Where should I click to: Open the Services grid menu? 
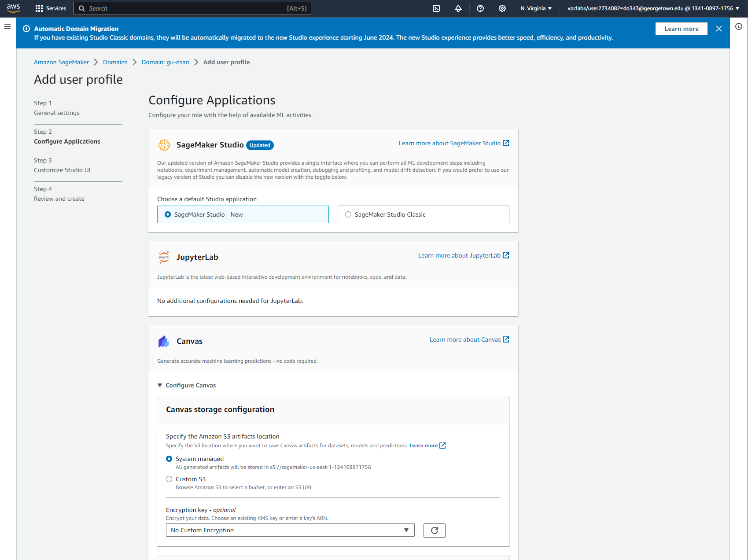click(x=39, y=8)
